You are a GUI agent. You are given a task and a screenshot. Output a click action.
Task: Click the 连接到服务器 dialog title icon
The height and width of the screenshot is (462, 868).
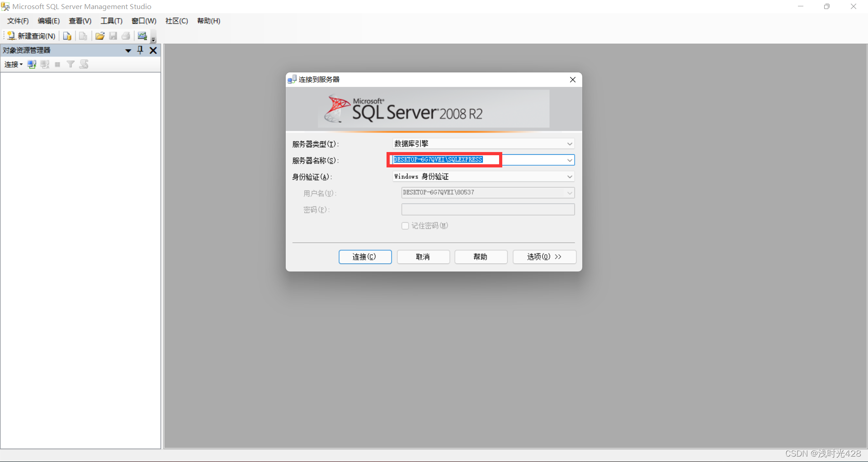292,80
